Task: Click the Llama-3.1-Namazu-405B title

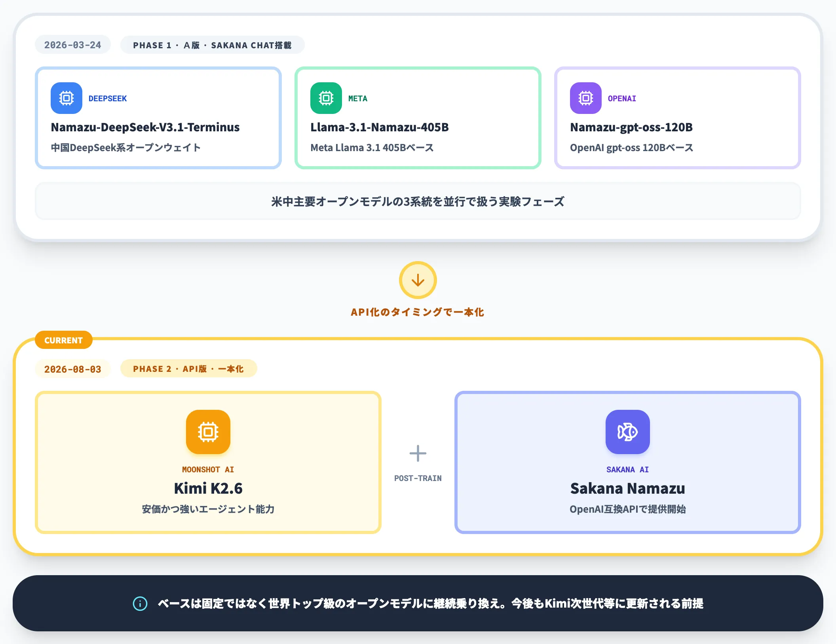Action: tap(380, 127)
